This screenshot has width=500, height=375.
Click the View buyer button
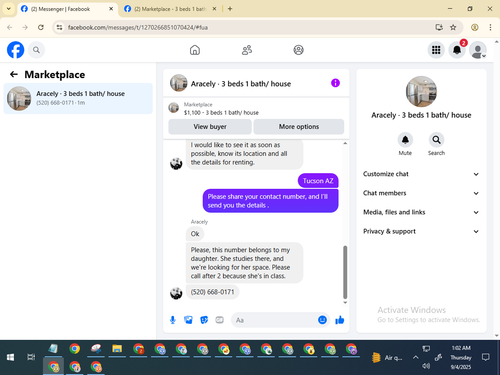coord(210,127)
